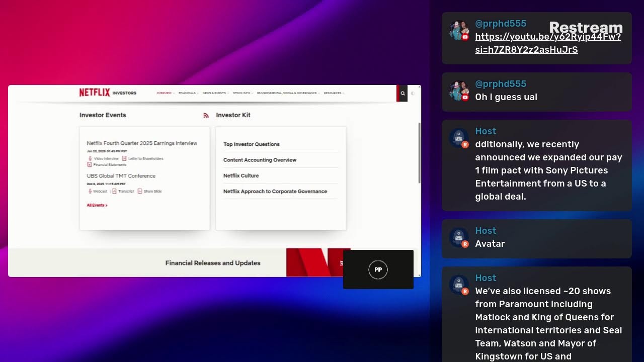
Task: Open the Investor Events RSS feed icon
Action: coord(206,115)
